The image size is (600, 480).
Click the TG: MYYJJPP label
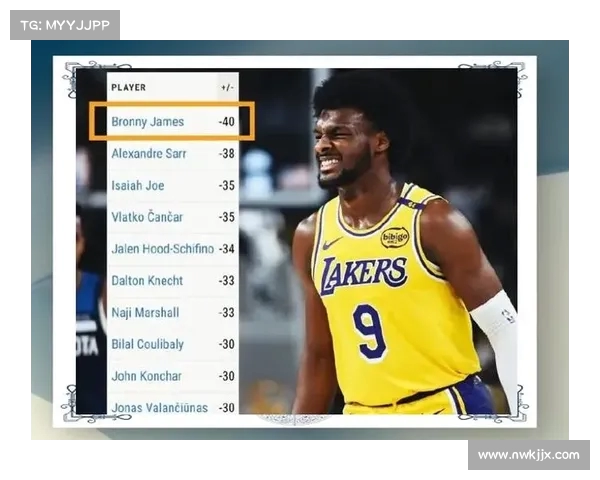pos(65,25)
